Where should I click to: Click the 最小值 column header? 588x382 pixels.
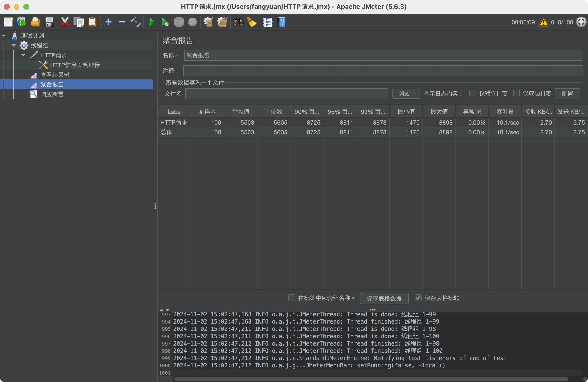coord(406,112)
